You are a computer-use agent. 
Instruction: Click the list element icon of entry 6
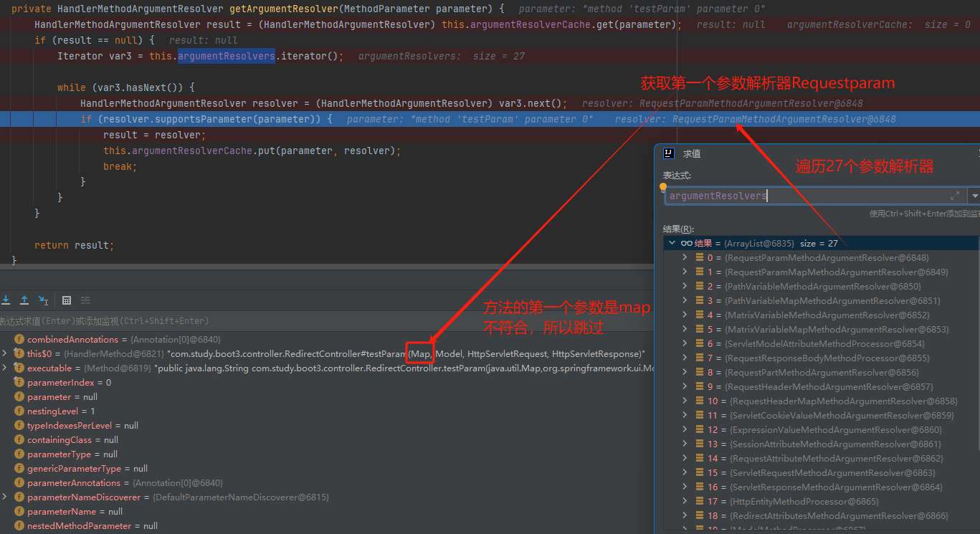(700, 343)
